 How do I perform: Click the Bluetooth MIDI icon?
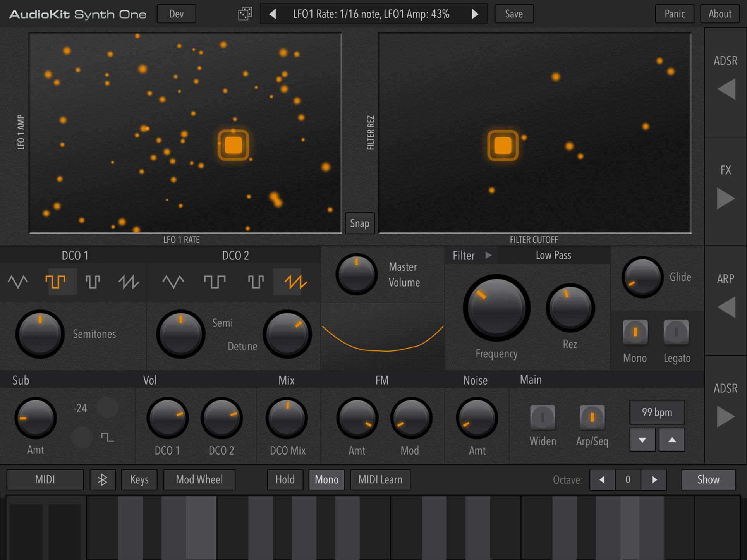102,480
